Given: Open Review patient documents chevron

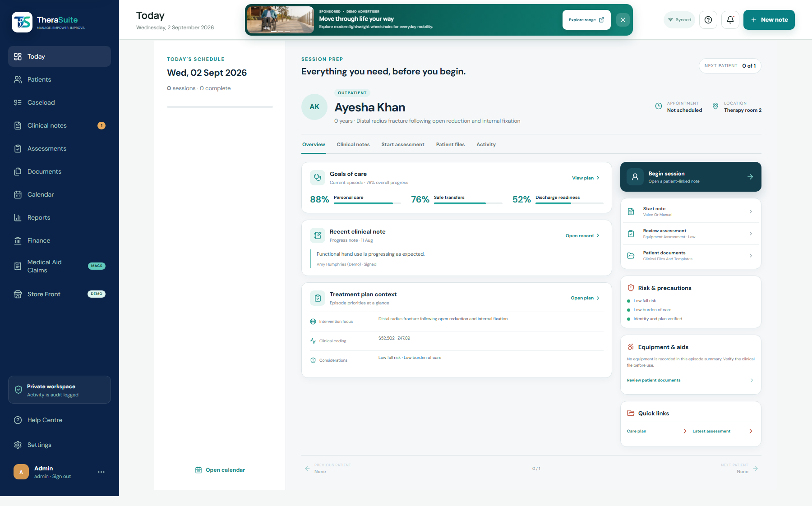Looking at the screenshot, I should (x=752, y=380).
